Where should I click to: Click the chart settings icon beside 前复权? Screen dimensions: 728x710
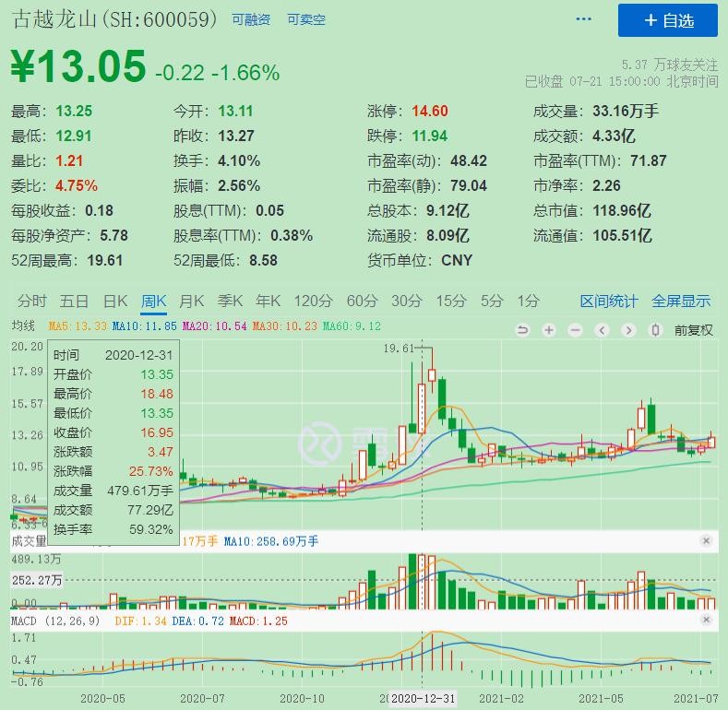655,330
